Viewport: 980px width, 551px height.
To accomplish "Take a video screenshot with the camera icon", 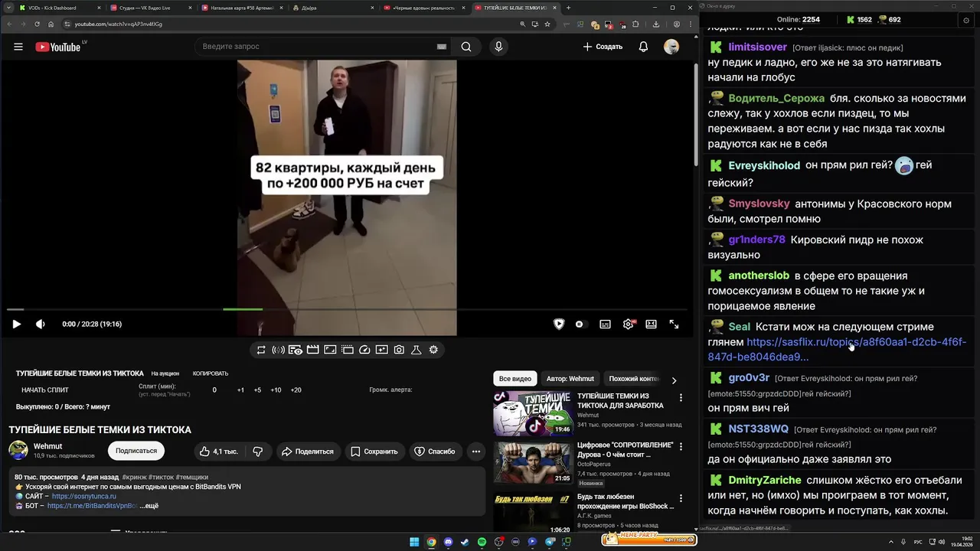I will (399, 350).
